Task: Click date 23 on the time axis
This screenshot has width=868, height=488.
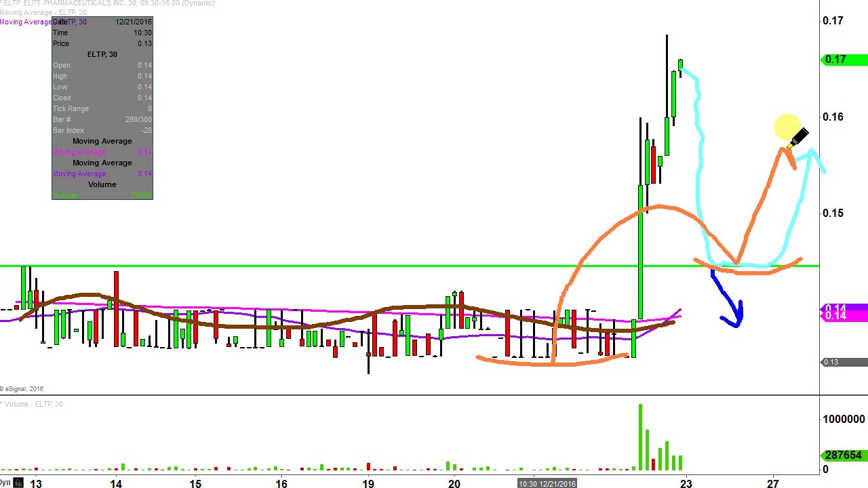Action: click(x=686, y=483)
